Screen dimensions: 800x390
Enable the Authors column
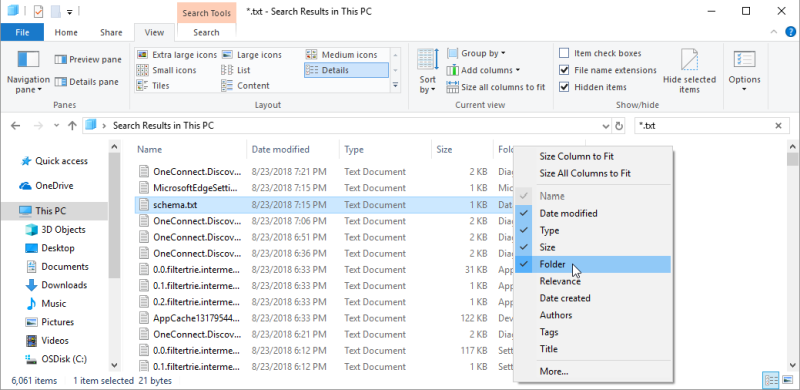click(x=593, y=315)
